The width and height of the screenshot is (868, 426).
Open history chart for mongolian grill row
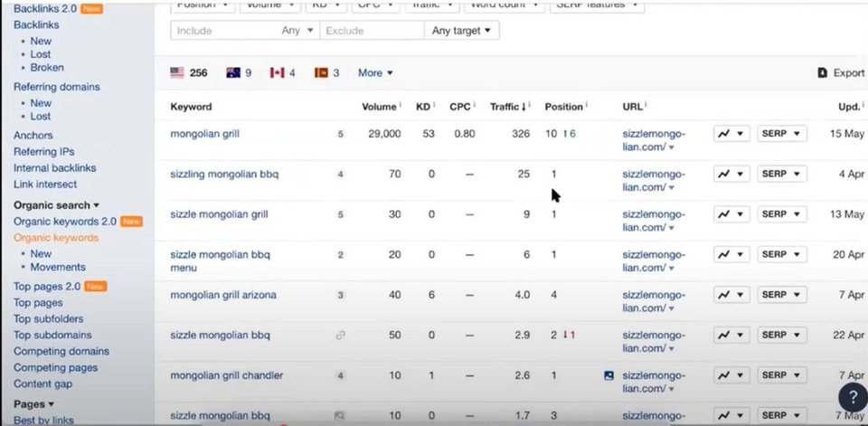(731, 134)
